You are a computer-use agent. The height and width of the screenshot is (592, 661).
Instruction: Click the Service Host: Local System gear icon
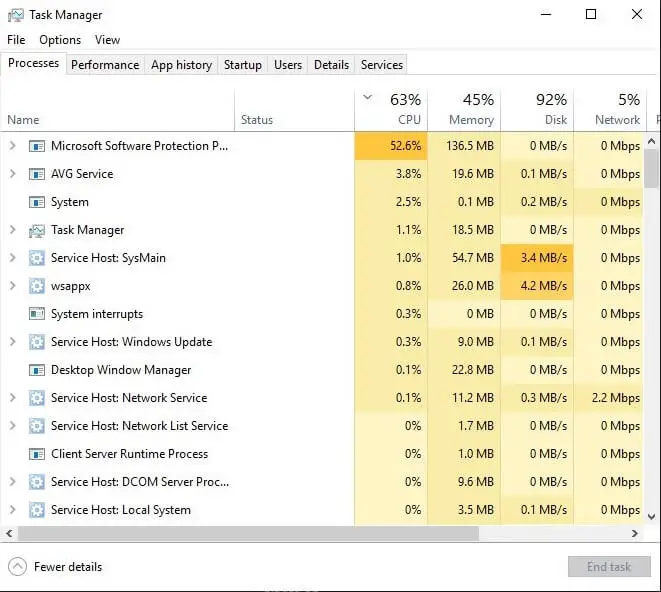click(x=37, y=510)
